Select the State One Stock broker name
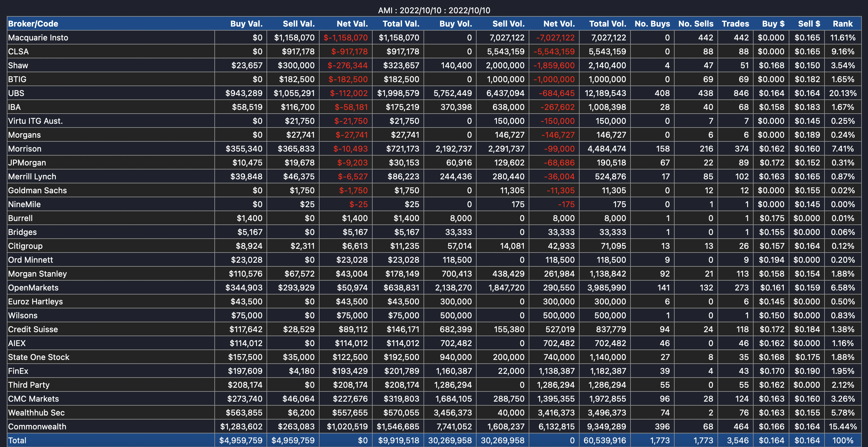868x447 pixels. click(x=39, y=357)
